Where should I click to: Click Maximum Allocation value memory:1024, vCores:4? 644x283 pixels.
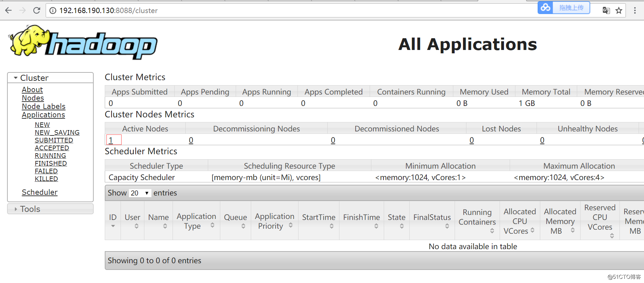pyautogui.click(x=559, y=177)
